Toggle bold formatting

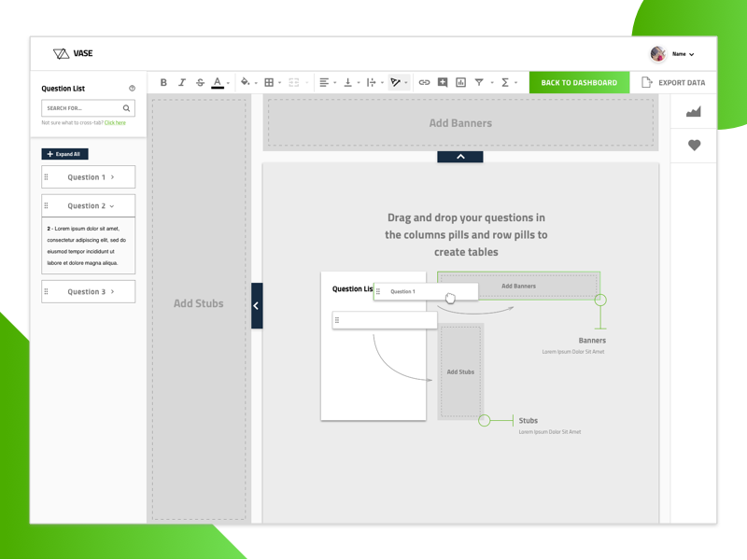[163, 82]
